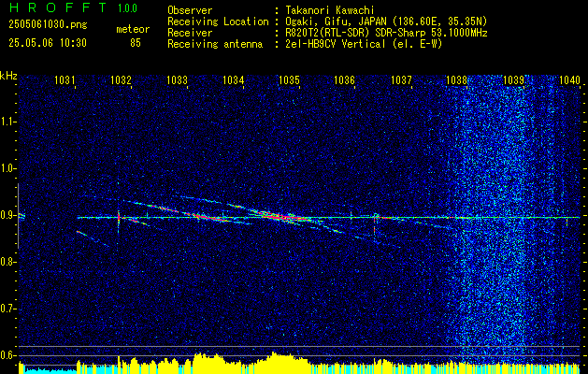Click the 1040 time axis label

point(569,79)
